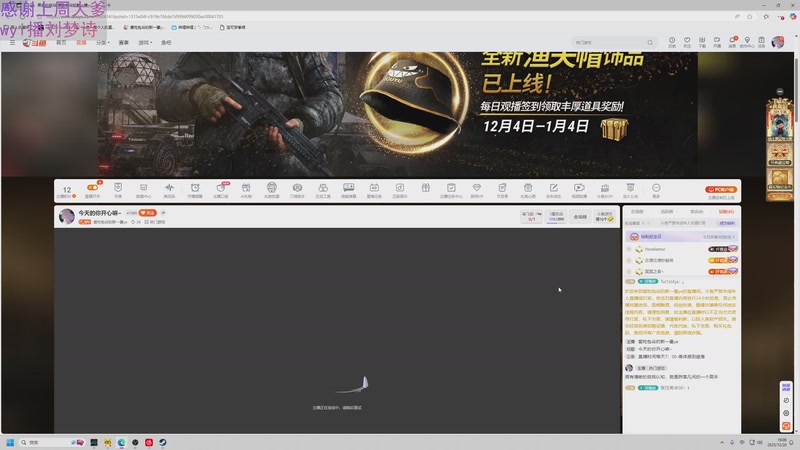
Task: Open the program list icon in toolbar
Action: pos(502,188)
